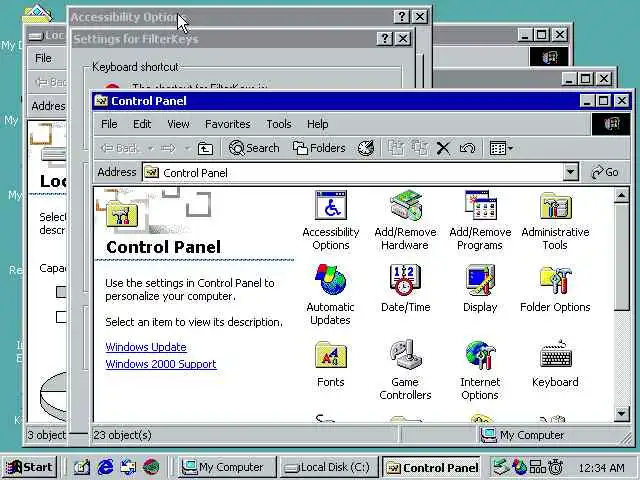Screen dimensions: 640x480
Task: Open the Views dropdown button
Action: click(x=501, y=148)
